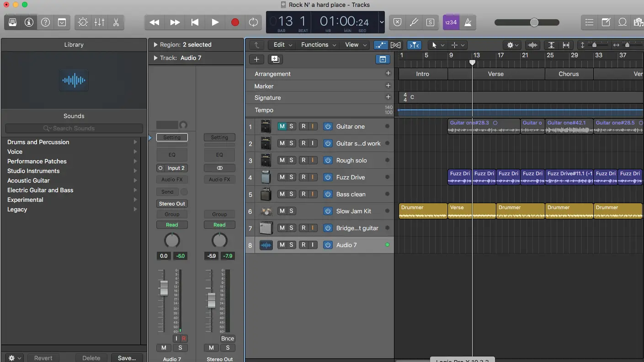Toggle the Cycle loop mode button
The height and width of the screenshot is (362, 644).
click(253, 22)
